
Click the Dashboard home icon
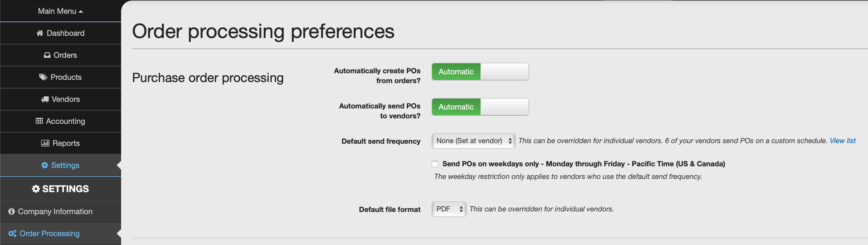coord(40,33)
